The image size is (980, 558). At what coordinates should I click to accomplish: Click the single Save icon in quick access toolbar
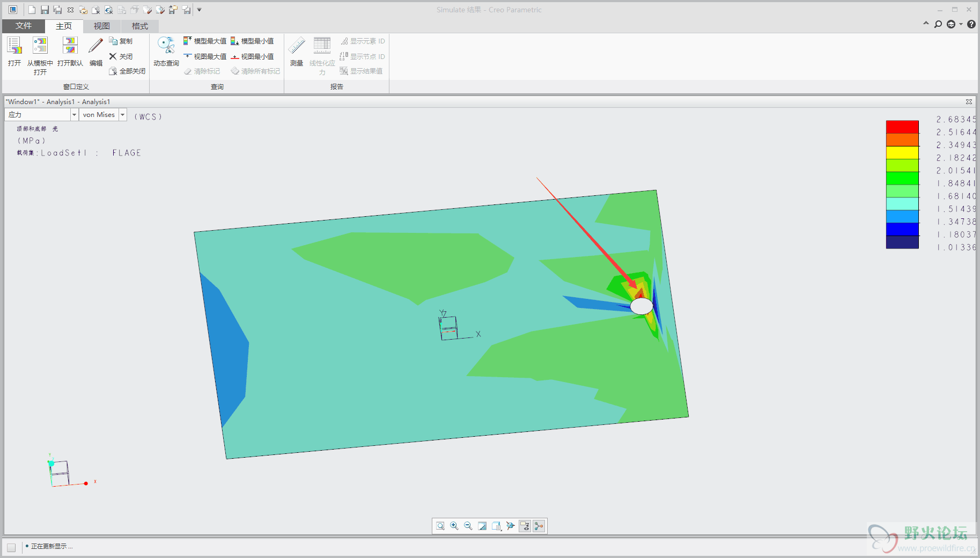tap(45, 10)
